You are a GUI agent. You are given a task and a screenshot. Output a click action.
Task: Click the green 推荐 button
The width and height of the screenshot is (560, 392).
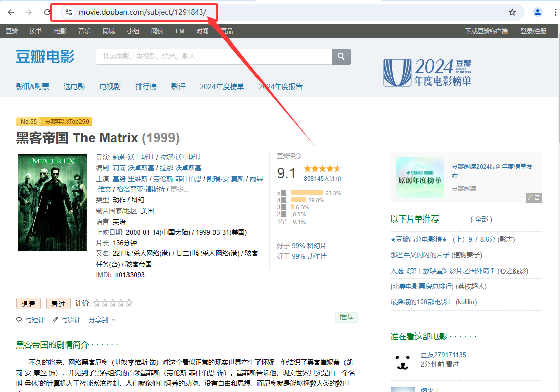pyautogui.click(x=347, y=317)
